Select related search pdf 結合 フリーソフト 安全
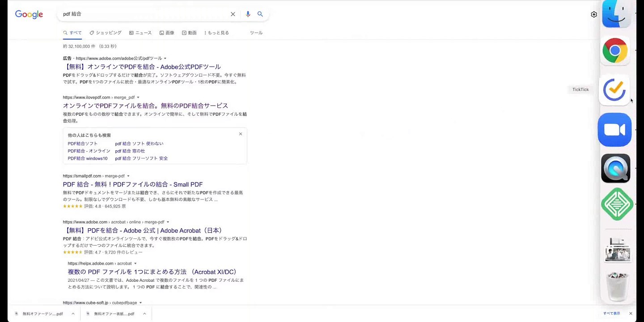 pos(141,158)
